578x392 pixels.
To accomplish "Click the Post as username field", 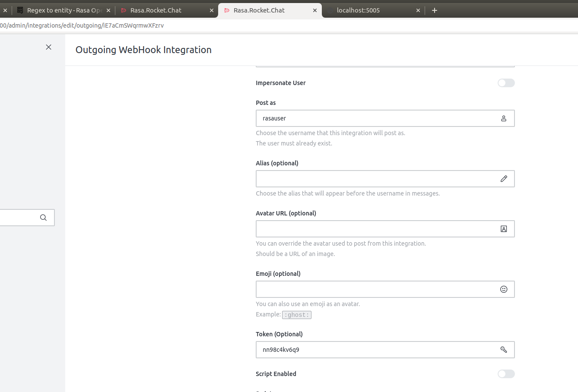I will pyautogui.click(x=376, y=118).
